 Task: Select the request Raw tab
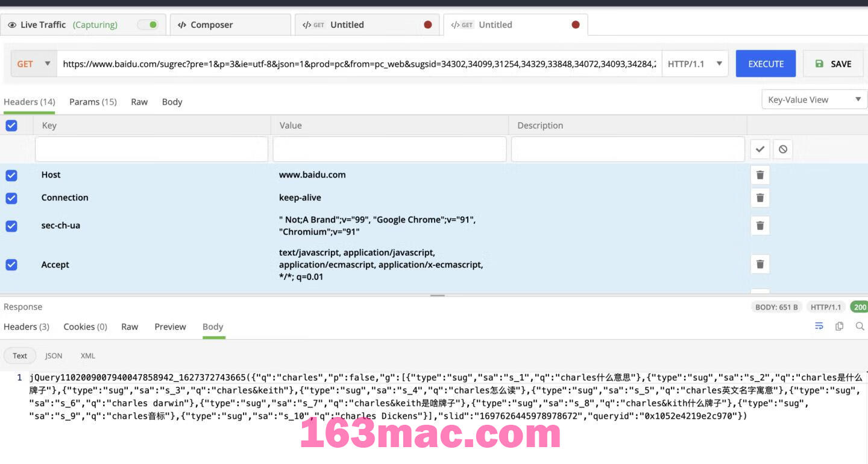tap(139, 101)
